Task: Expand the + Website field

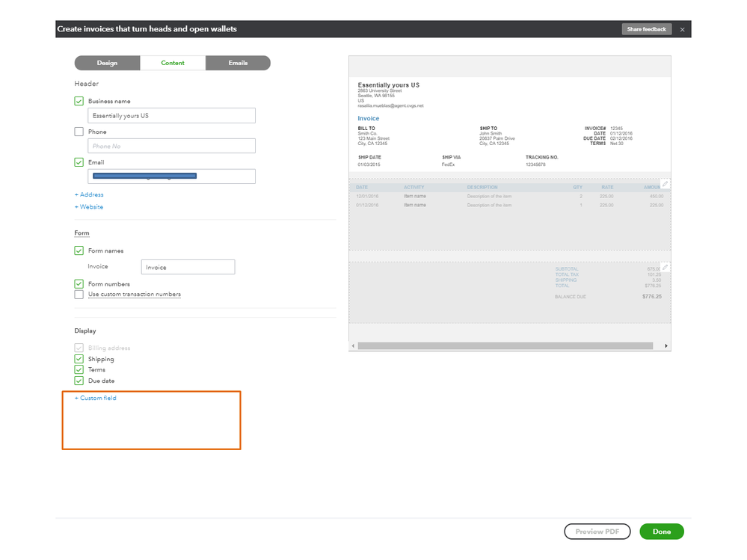Action: coord(89,207)
